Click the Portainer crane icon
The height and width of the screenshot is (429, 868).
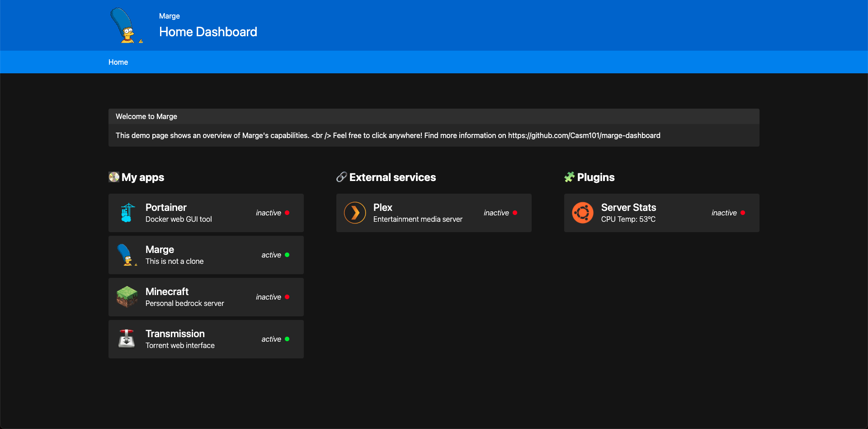[x=127, y=213]
